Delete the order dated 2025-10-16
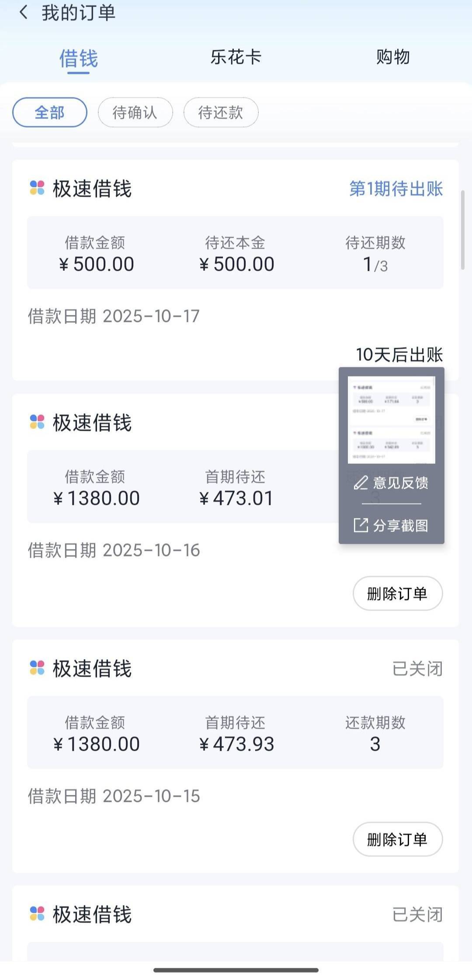This screenshot has width=472, height=980. point(397,594)
